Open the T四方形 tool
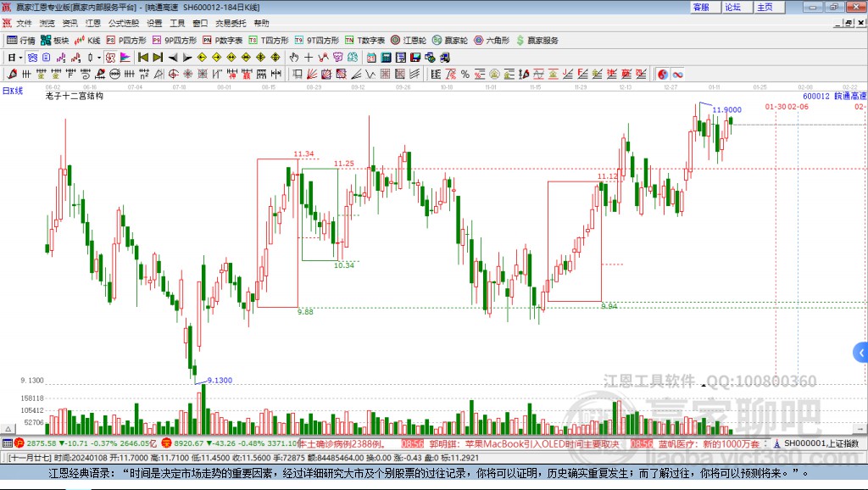 (x=269, y=41)
